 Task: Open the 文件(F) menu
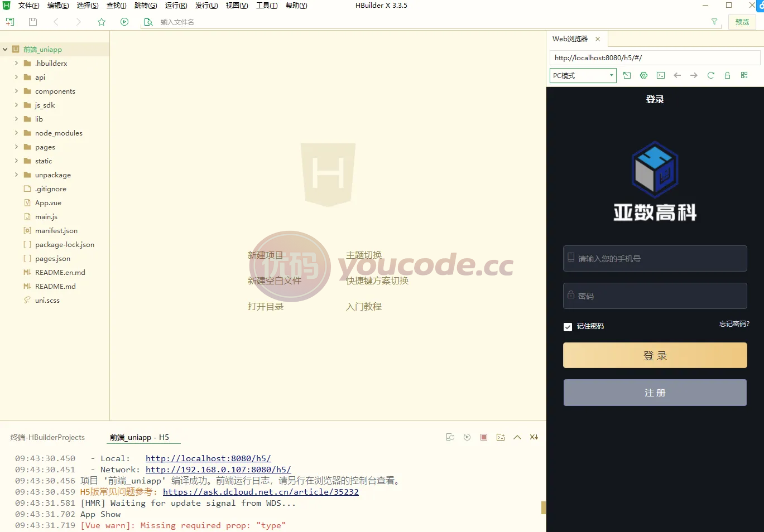click(29, 6)
